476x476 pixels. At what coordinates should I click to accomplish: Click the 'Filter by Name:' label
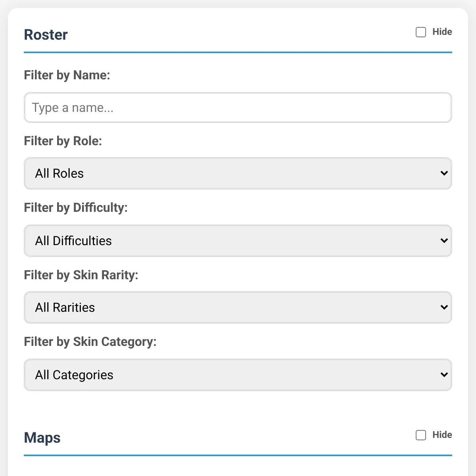tap(67, 75)
